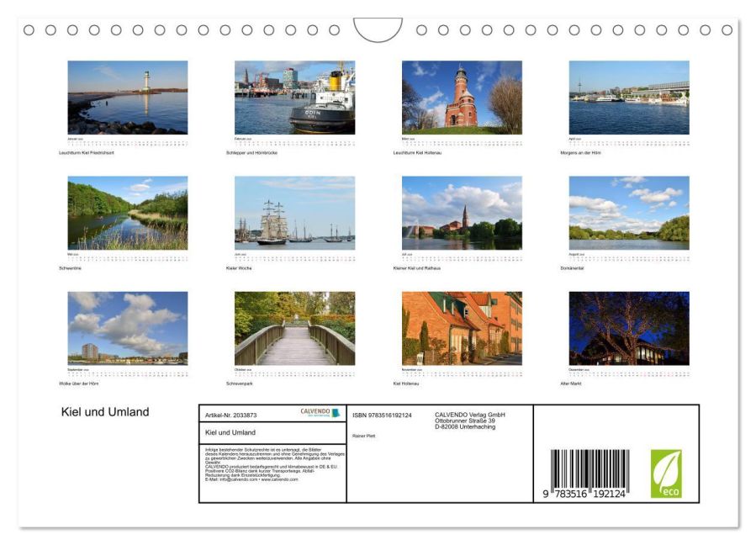The height and width of the screenshot is (545, 756).
Task: Click the text 'D-82008 Unterhaching'
Action: pos(465,427)
